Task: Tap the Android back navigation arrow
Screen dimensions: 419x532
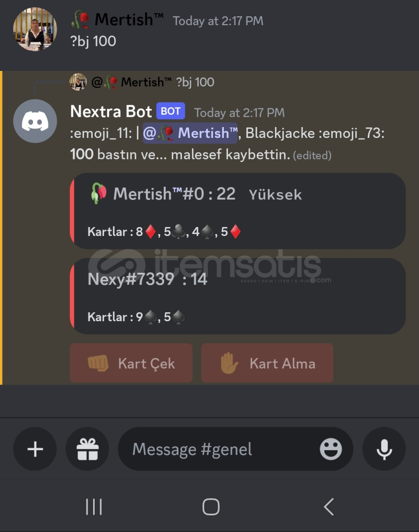Action: point(329,507)
